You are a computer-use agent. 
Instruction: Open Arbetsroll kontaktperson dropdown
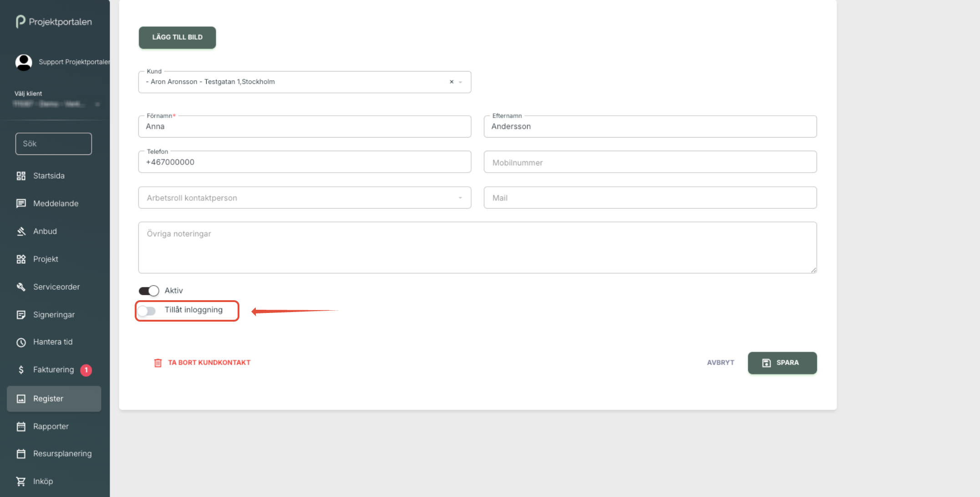click(305, 198)
